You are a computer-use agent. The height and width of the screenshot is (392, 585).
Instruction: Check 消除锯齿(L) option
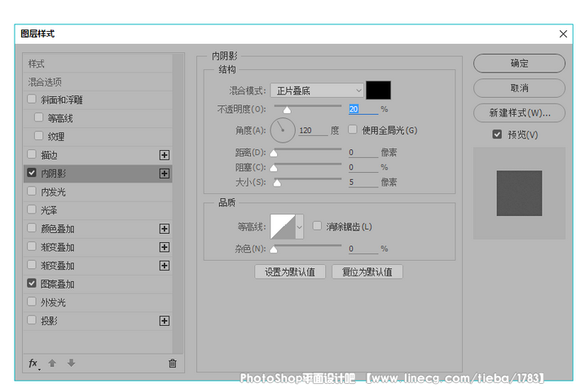pyautogui.click(x=317, y=226)
